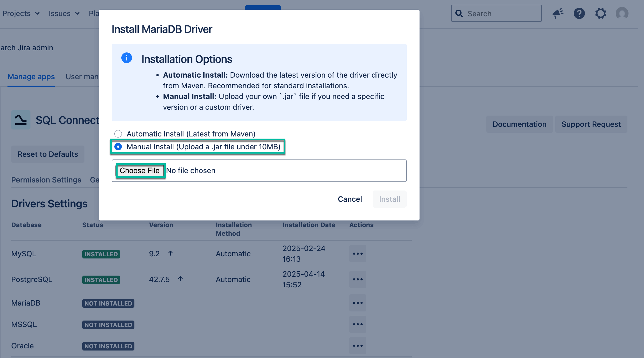This screenshot has height=358, width=644.
Task: Click the Reset to Defaults button
Action: tap(48, 154)
